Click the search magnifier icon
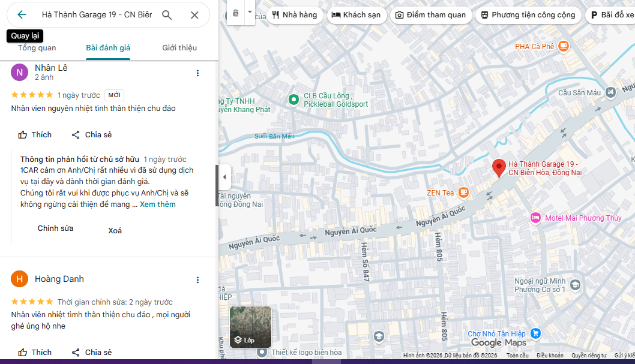 pyautogui.click(x=167, y=15)
